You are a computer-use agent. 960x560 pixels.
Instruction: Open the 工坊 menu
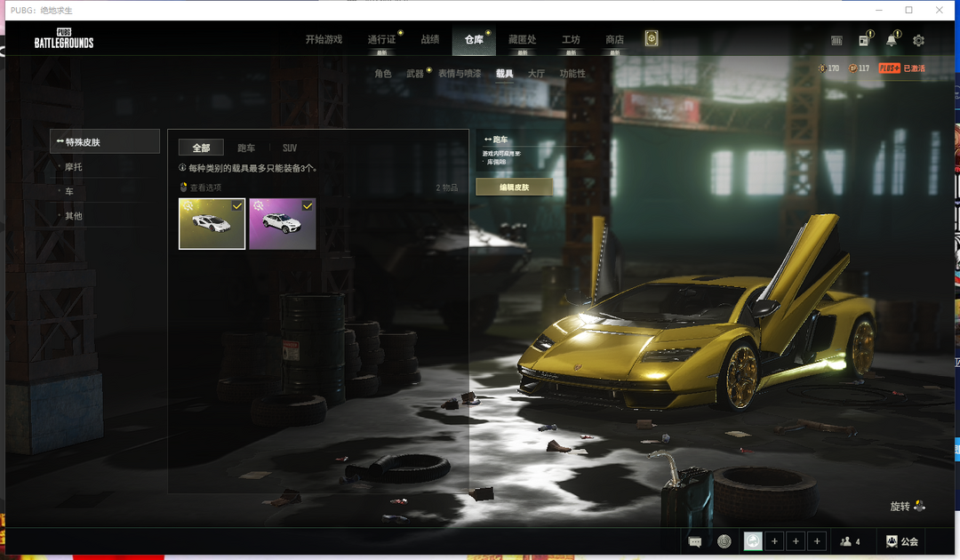[x=571, y=39]
